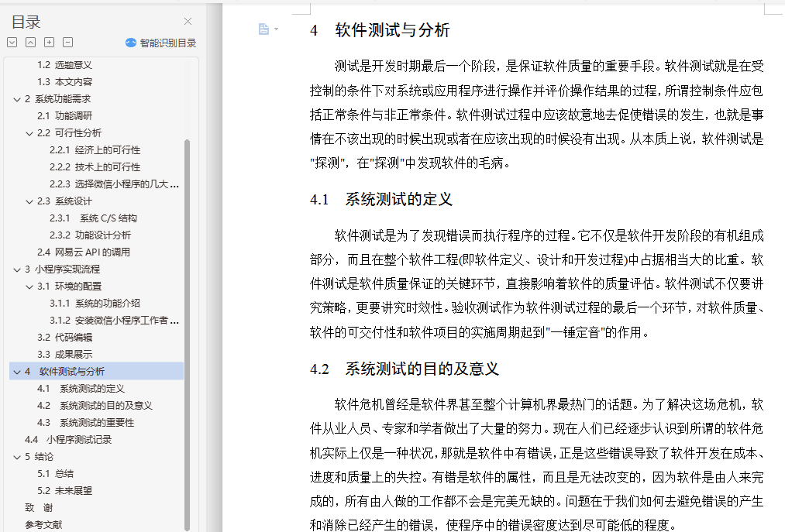This screenshot has width=785, height=532.
Task: Jump to outline entry 1.2 选题意义
Action: pyautogui.click(x=64, y=65)
